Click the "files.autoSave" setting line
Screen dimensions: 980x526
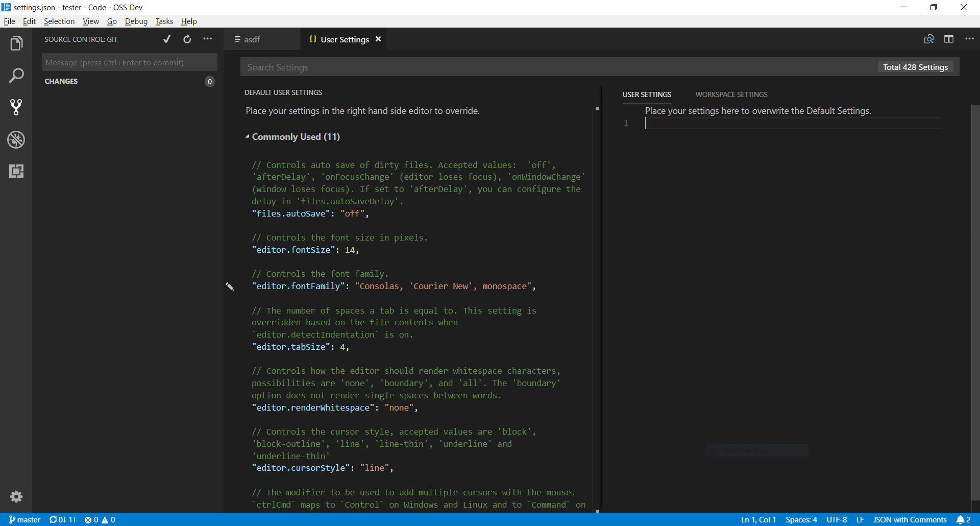pyautogui.click(x=310, y=213)
